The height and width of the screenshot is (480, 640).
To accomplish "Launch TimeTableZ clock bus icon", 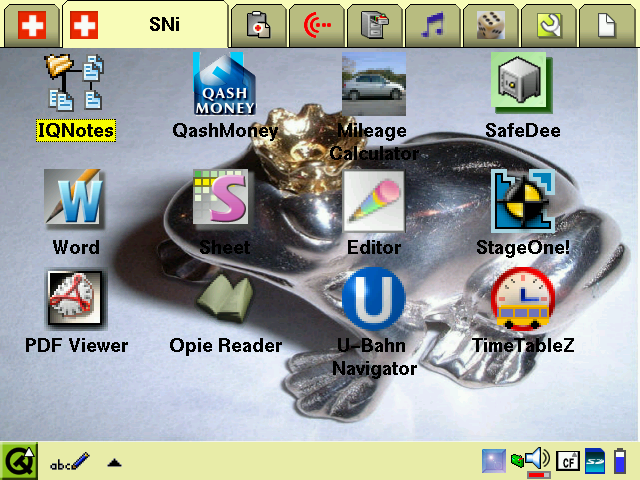I will 523,298.
